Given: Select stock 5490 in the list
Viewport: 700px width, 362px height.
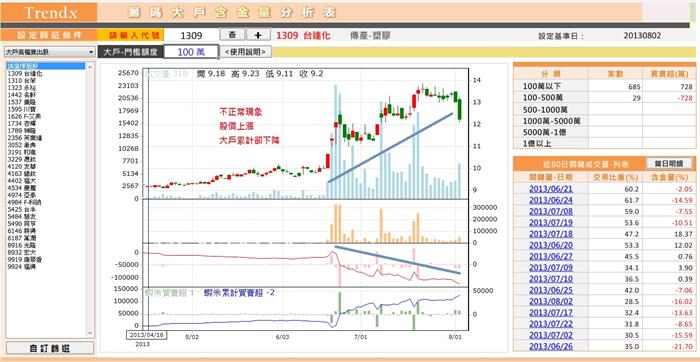Looking at the screenshot, I should point(22,224).
